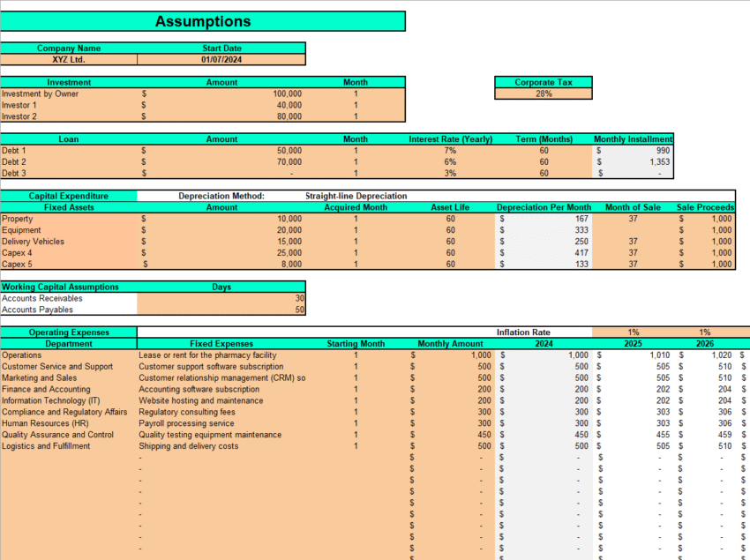Click Debt 3 interest rate 3% cell
The image size is (750, 560).
[x=450, y=174]
